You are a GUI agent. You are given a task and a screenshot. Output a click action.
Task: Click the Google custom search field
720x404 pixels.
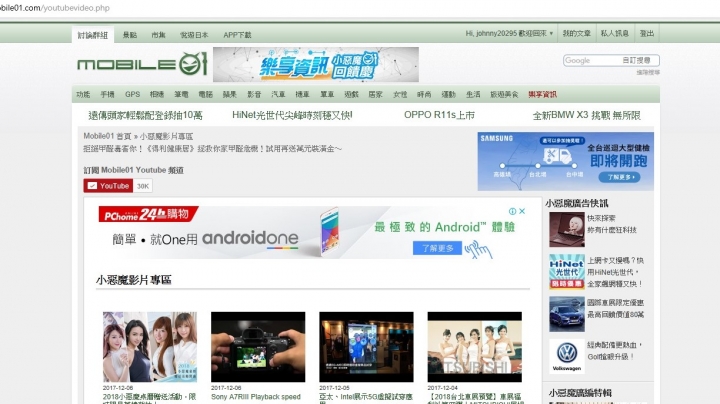(x=611, y=60)
